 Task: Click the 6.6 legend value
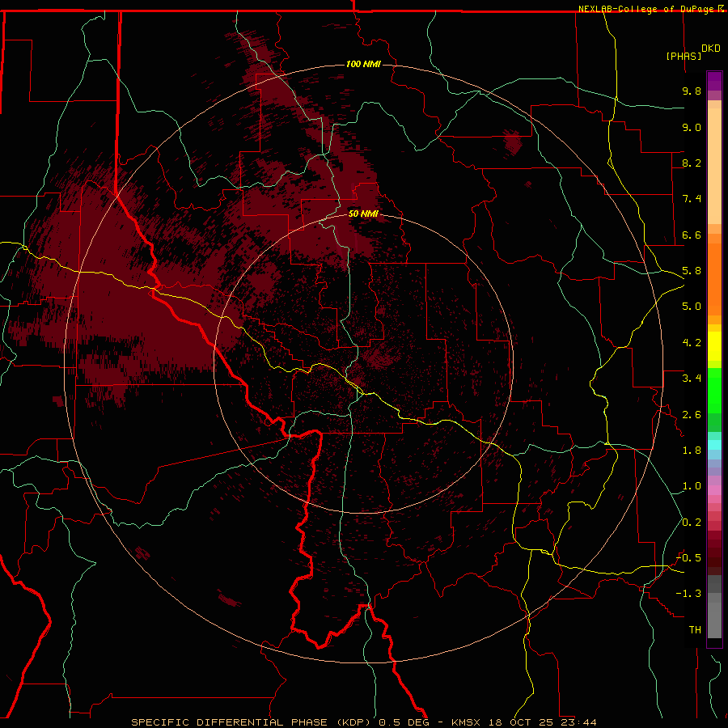coord(692,235)
